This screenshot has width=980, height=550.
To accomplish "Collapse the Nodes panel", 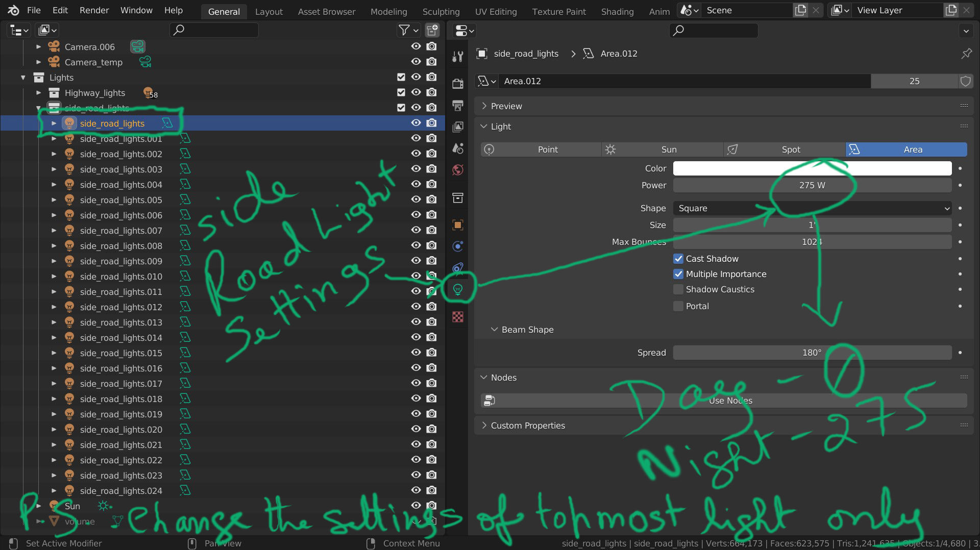I will click(484, 378).
